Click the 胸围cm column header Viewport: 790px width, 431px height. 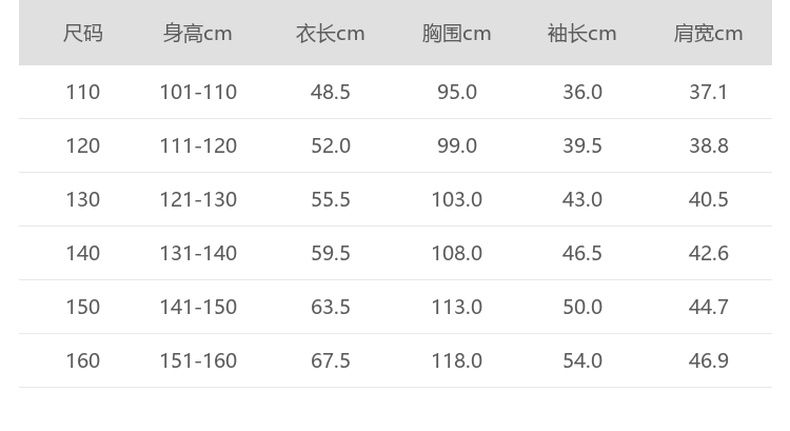click(x=456, y=33)
